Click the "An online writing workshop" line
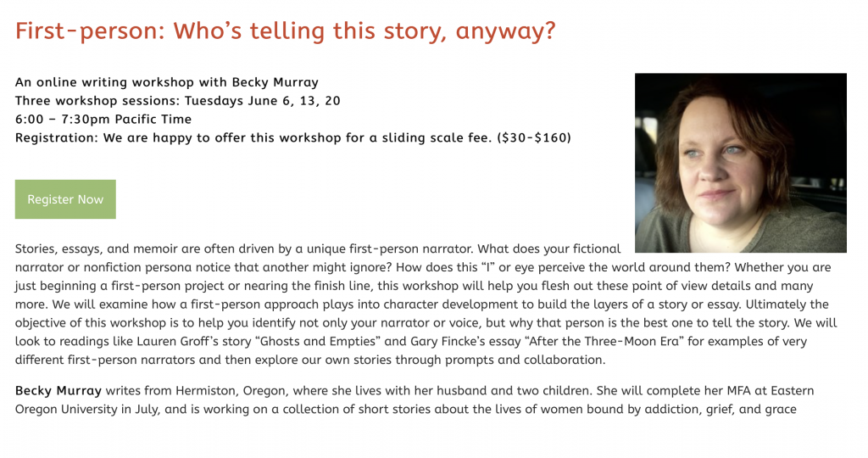Viewport: 868px width, 458px height. [x=166, y=82]
